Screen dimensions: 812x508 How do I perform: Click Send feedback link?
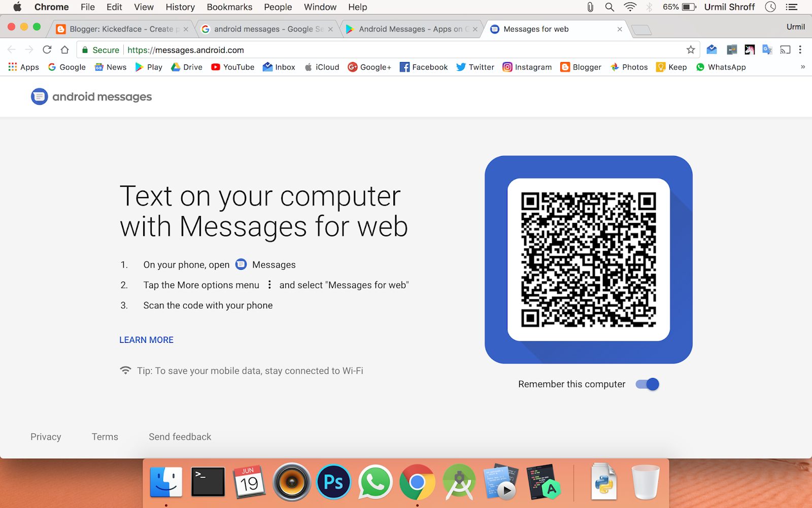click(180, 437)
